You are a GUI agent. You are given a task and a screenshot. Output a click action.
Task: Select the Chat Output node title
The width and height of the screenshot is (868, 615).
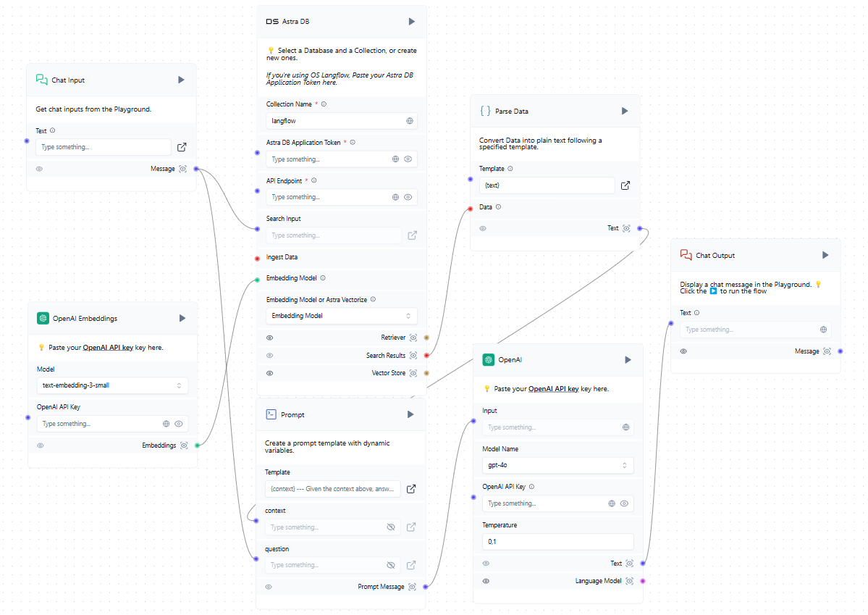[x=715, y=256]
